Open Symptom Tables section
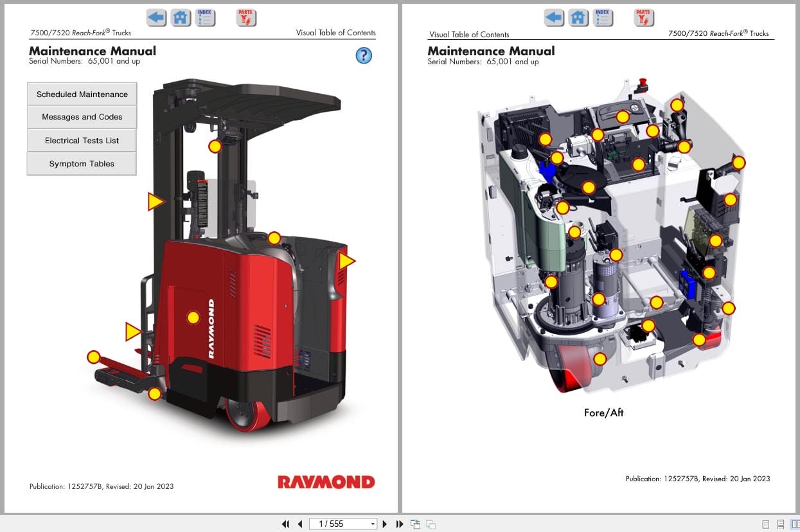This screenshot has width=800, height=532. tap(82, 163)
